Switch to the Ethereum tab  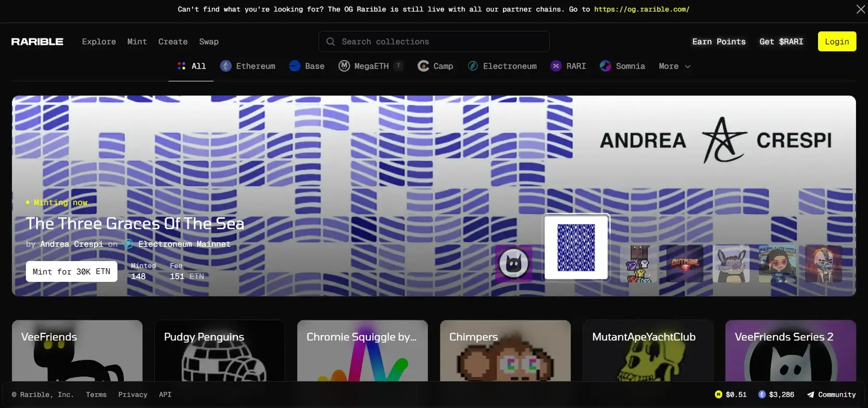[248, 66]
